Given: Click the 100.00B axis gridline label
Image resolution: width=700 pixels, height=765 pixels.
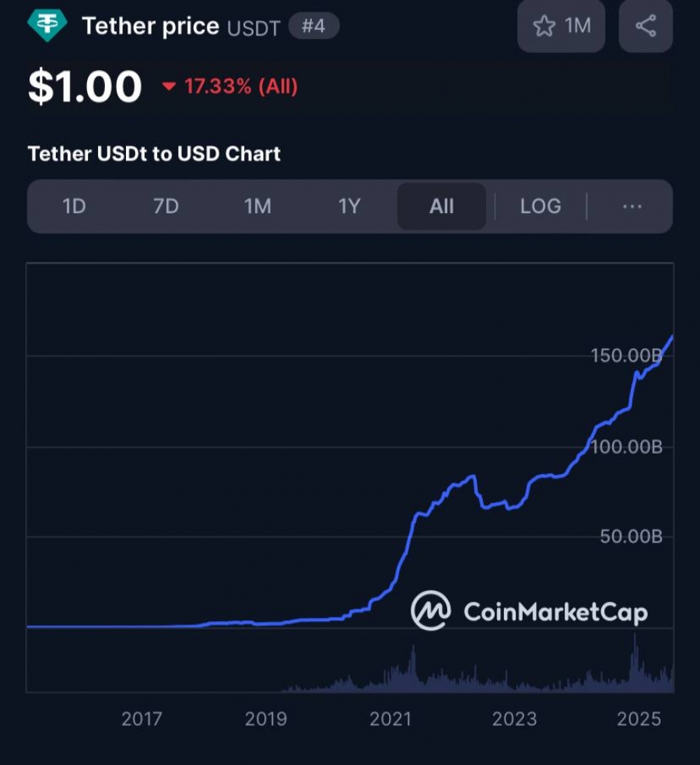Looking at the screenshot, I should point(626,447).
